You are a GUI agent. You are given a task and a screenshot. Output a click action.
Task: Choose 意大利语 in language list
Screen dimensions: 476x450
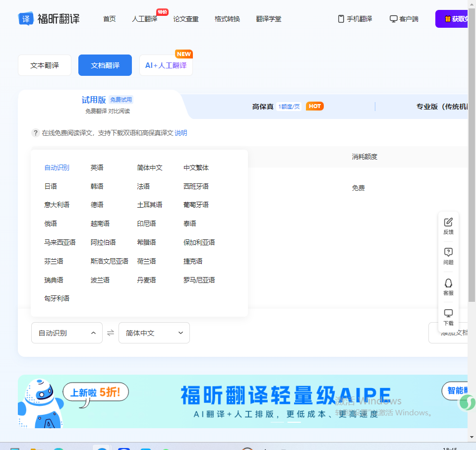tap(57, 205)
